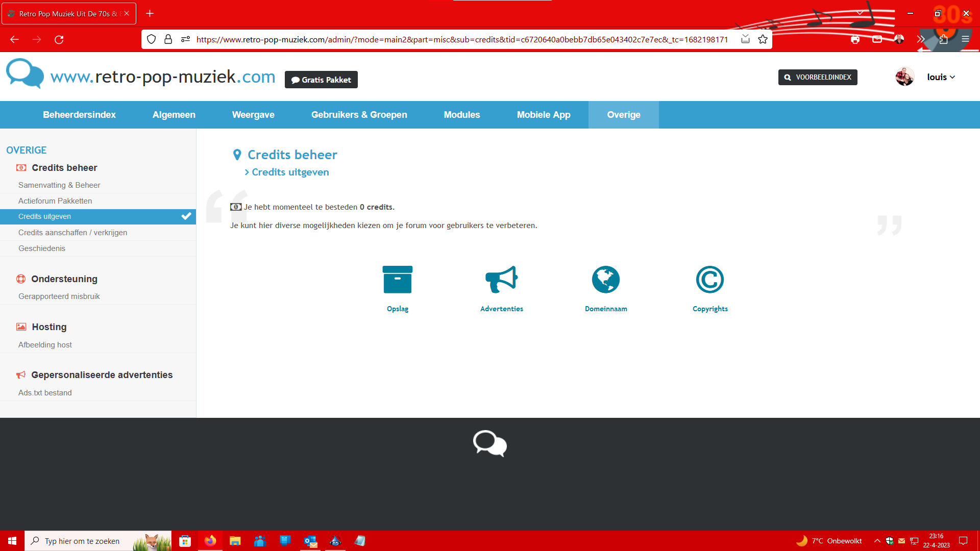Click the print icon in browser toolbar
Image resolution: width=980 pixels, height=551 pixels.
point(855,39)
